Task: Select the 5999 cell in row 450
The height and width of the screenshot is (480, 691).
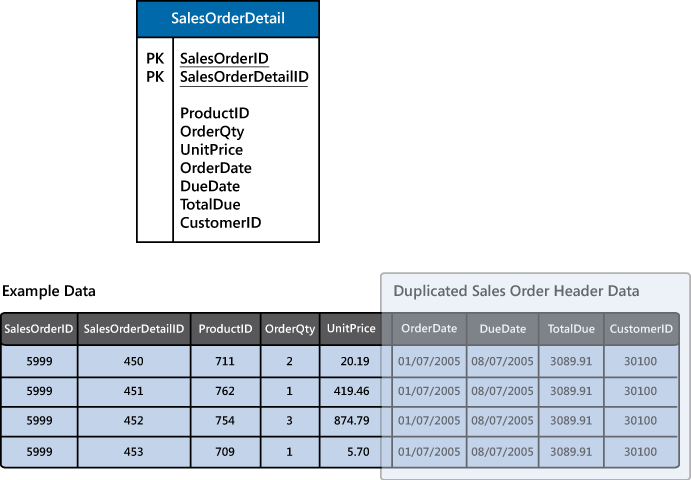Action: pos(39,361)
